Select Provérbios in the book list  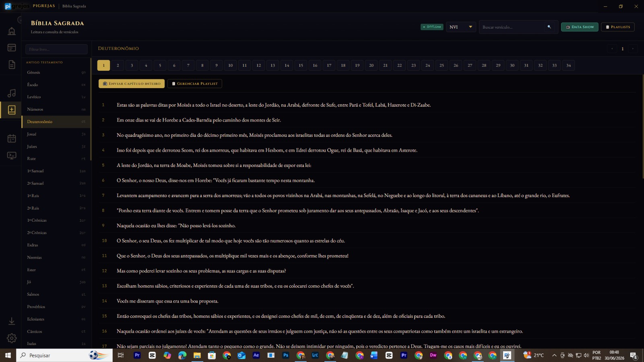tap(56, 307)
